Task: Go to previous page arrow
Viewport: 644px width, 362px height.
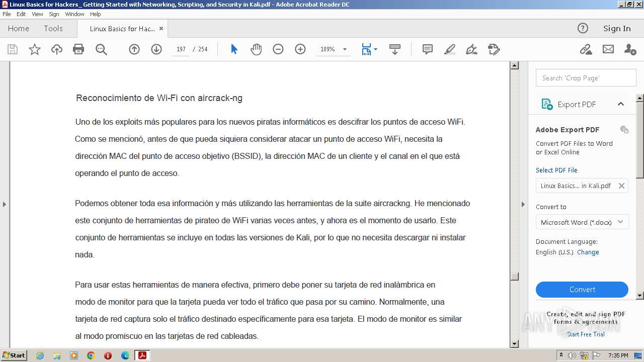Action: (134, 49)
